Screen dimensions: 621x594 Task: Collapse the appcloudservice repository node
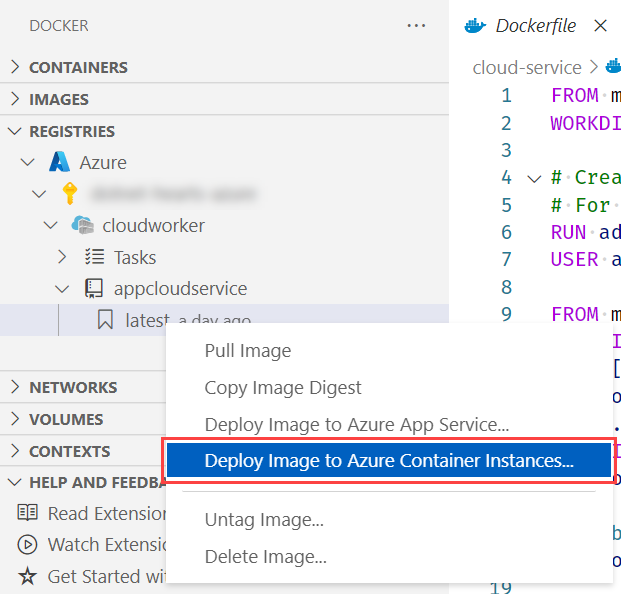coord(62,289)
